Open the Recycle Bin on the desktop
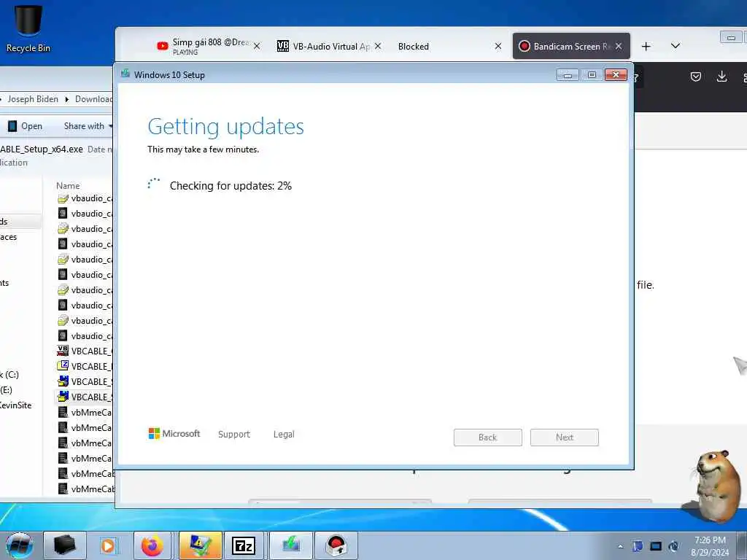Viewport: 747px width, 560px height. [x=28, y=28]
